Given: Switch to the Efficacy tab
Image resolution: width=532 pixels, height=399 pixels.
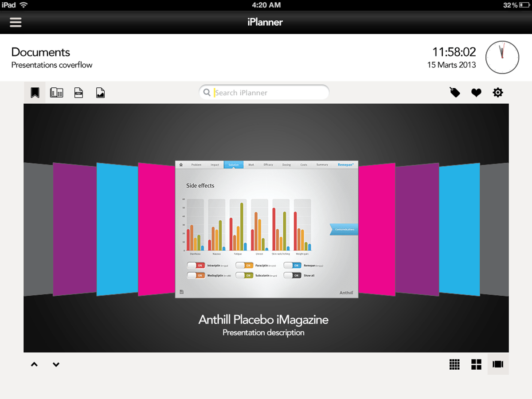Looking at the screenshot, I should pos(268,164).
